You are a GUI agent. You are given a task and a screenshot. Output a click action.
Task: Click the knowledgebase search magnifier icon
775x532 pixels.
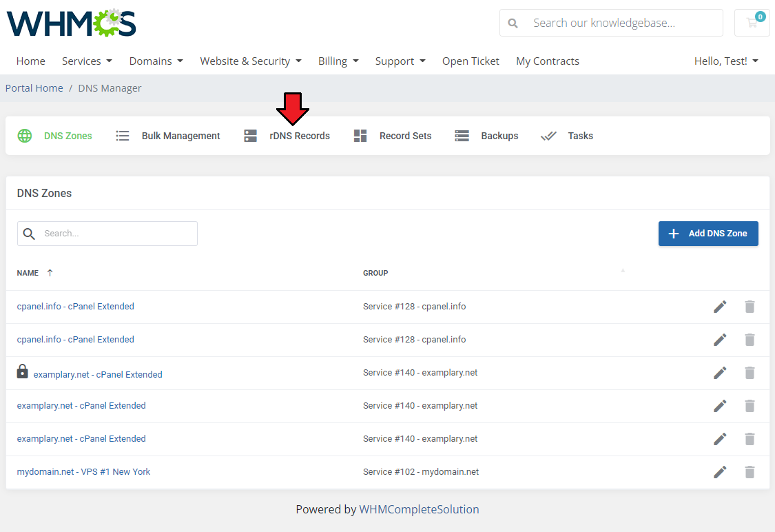[513, 23]
